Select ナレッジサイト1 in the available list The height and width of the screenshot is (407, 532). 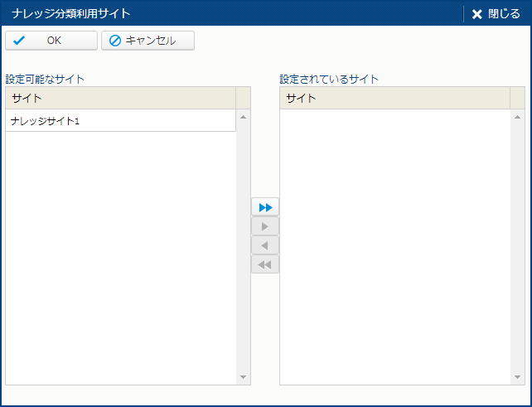click(x=120, y=121)
